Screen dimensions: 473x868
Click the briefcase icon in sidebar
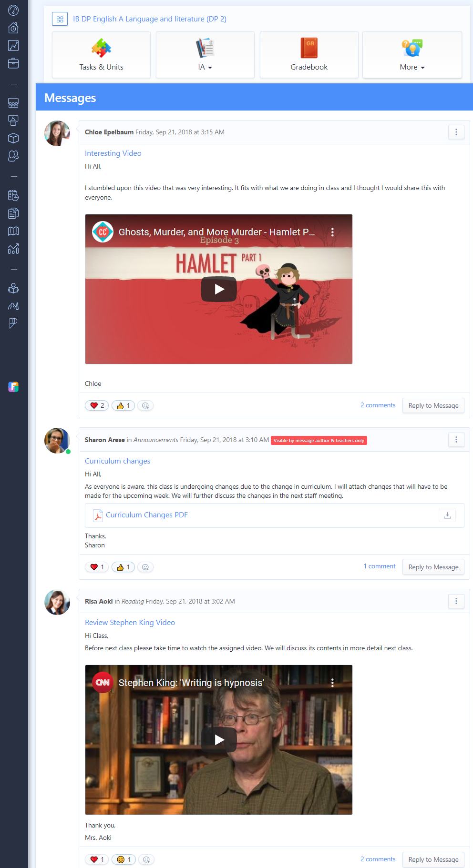point(13,63)
